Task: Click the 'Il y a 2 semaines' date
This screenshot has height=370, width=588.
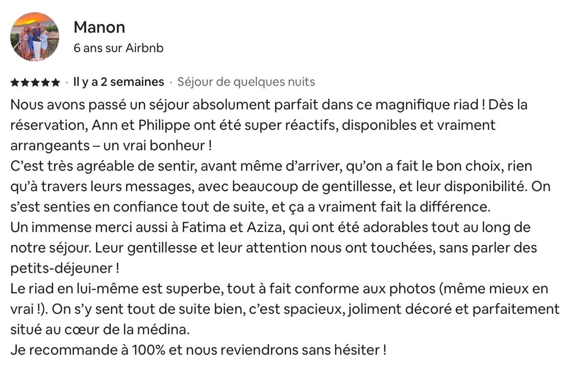Action: [x=118, y=82]
